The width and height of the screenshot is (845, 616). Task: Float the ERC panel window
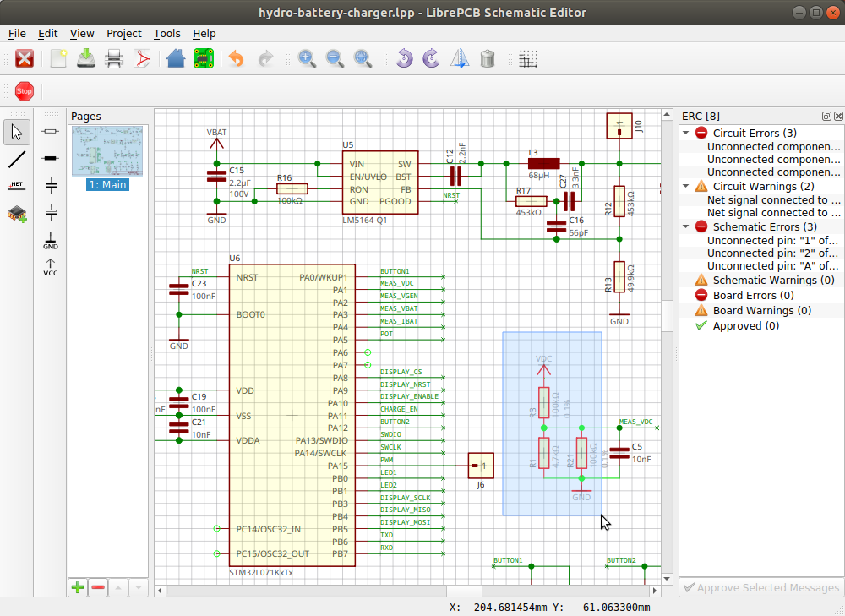click(x=826, y=116)
